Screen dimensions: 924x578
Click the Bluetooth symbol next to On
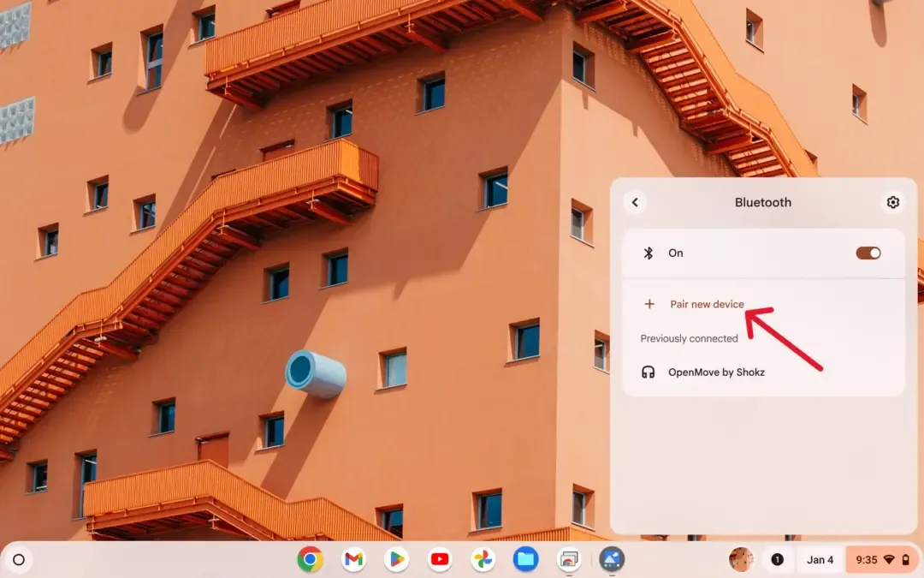click(x=649, y=253)
